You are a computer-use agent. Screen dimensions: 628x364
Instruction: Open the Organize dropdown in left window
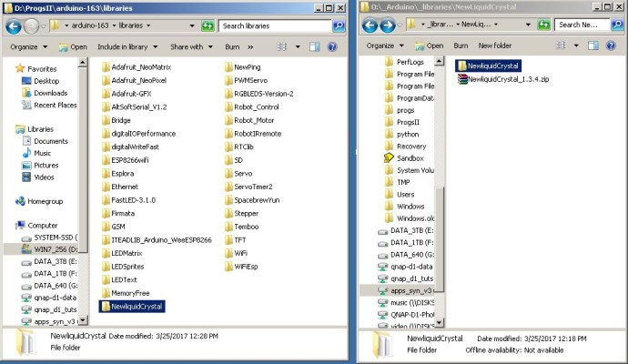tap(27, 45)
